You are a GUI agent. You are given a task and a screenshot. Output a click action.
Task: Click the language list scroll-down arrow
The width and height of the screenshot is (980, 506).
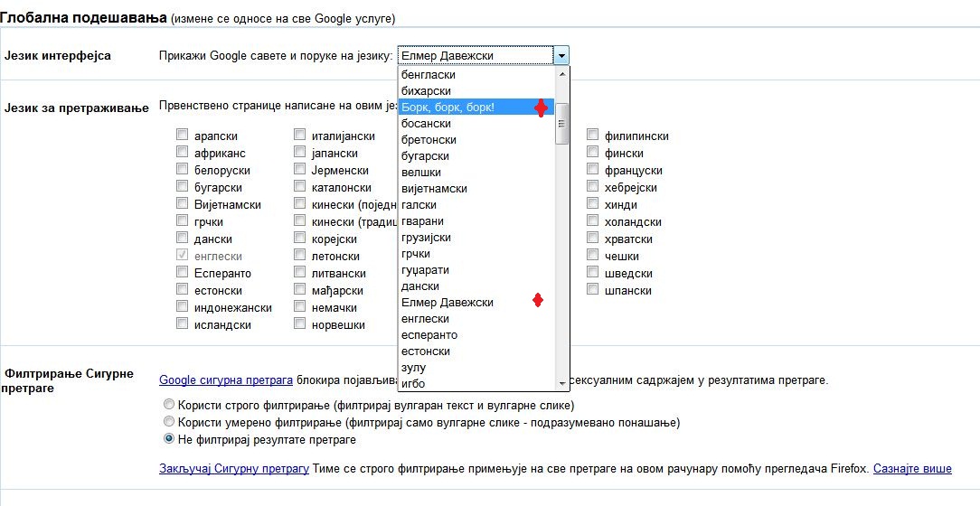coord(561,383)
